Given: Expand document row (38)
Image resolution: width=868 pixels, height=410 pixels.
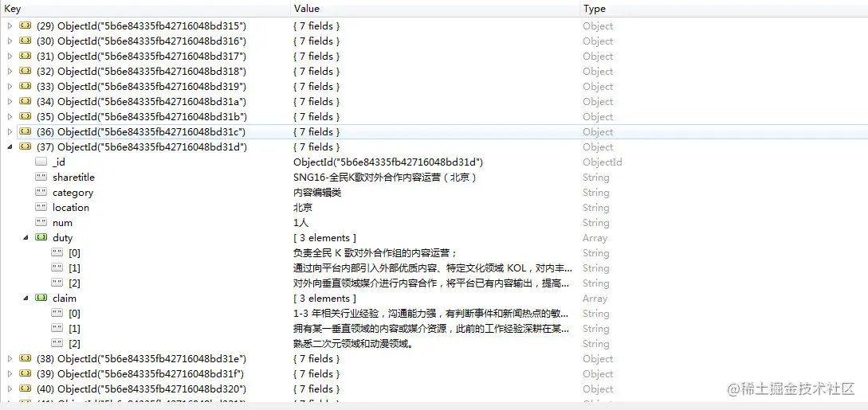Looking at the screenshot, I should [10, 358].
